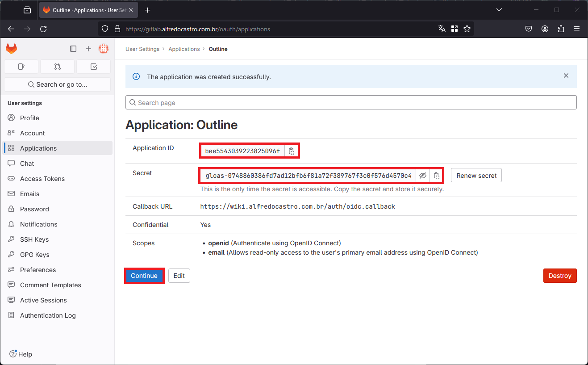Click Applications breadcrumb link

[184, 49]
